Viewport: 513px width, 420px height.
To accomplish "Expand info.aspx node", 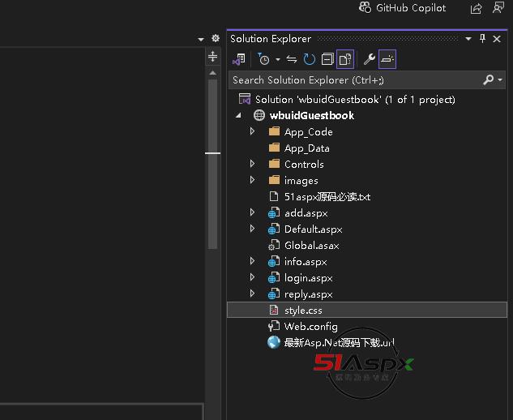I will click(x=252, y=261).
